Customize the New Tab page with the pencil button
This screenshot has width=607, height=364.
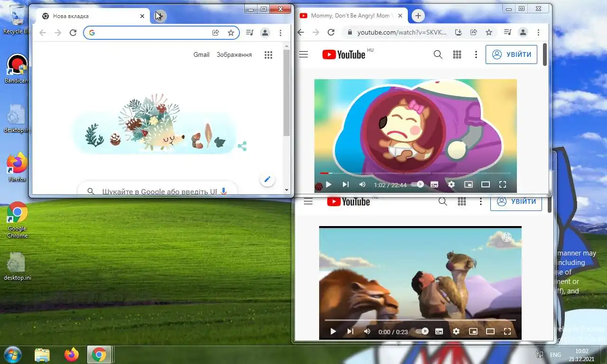[x=267, y=179]
